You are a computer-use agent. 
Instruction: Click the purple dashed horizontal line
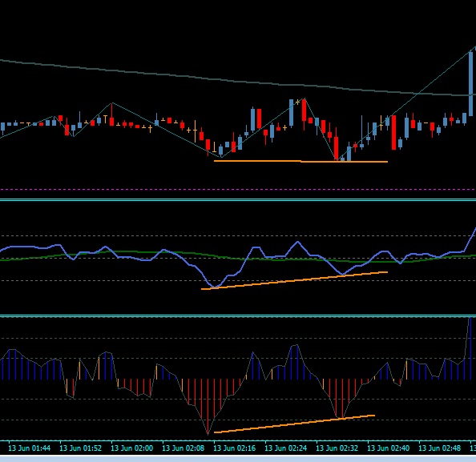click(x=238, y=189)
